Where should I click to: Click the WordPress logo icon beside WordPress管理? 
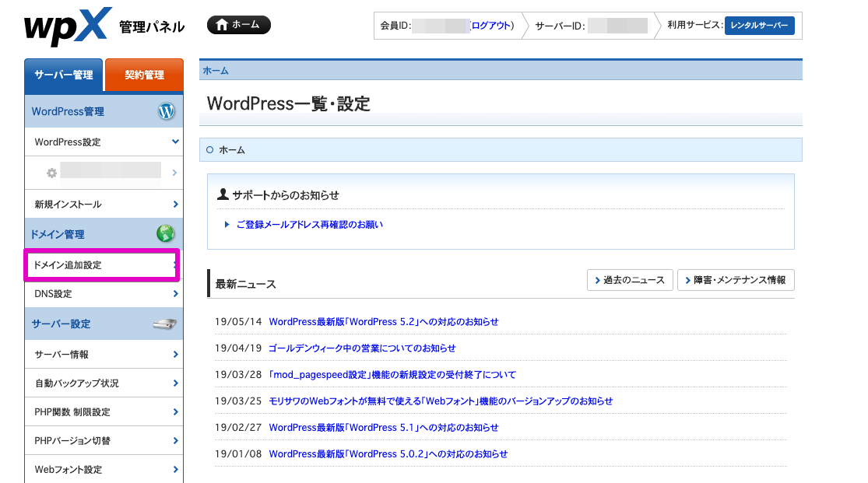166,111
